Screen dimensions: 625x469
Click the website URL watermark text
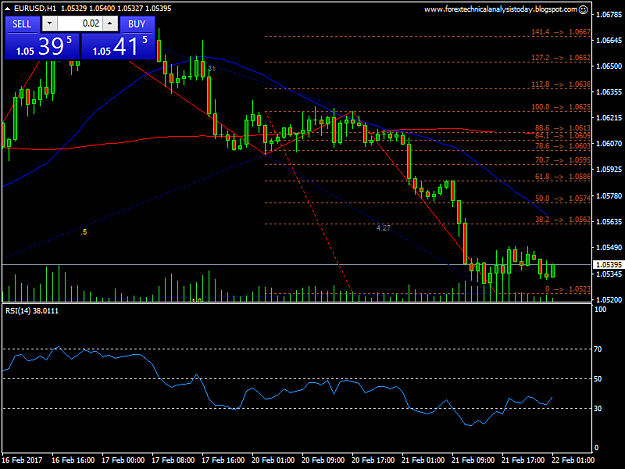[501, 10]
